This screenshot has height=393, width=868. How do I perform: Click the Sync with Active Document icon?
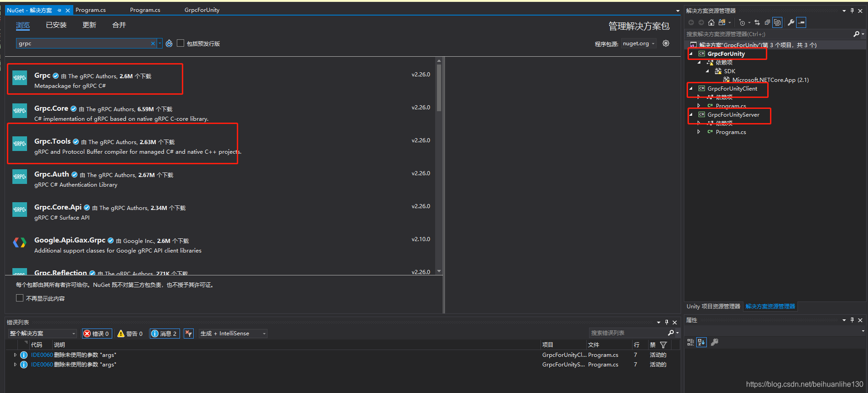(757, 22)
